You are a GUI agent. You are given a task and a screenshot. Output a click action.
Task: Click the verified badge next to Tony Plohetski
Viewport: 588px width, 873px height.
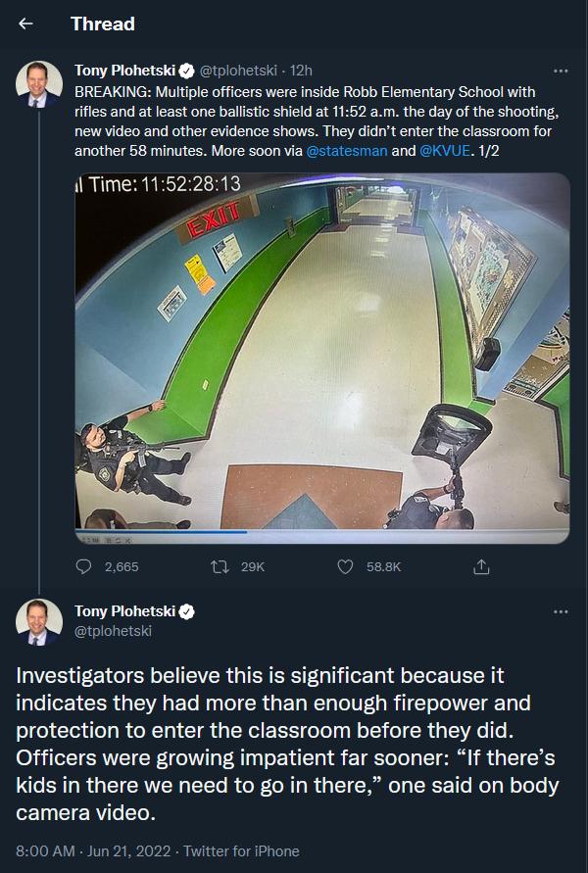click(x=186, y=71)
